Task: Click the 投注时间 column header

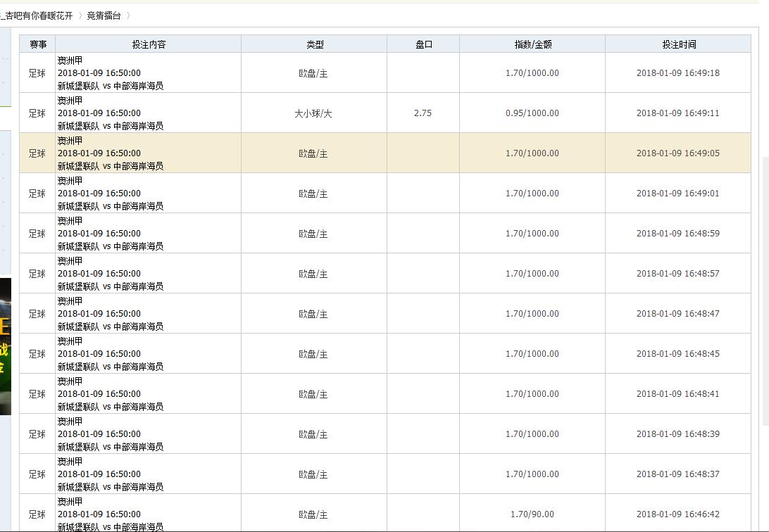Action: (678, 44)
